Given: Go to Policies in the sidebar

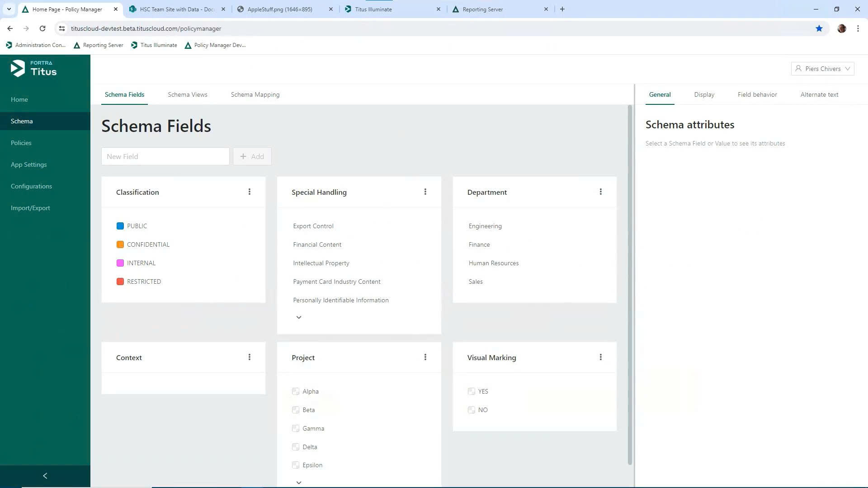Looking at the screenshot, I should click(x=21, y=143).
